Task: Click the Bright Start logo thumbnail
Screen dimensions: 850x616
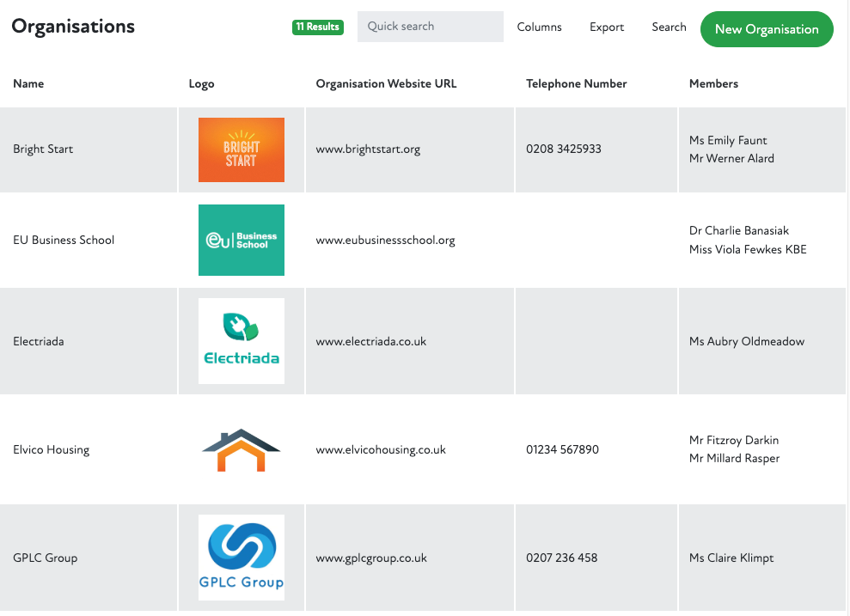Action: 241,149
